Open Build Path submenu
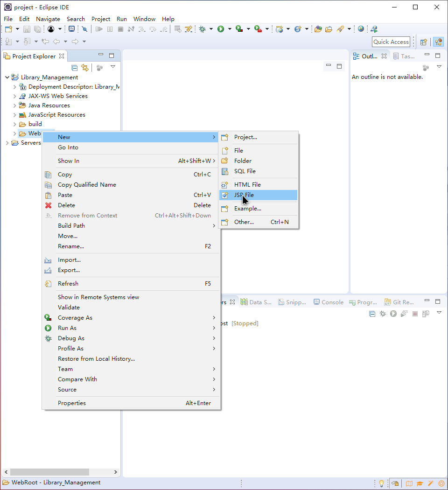The image size is (448, 490). [x=131, y=225]
